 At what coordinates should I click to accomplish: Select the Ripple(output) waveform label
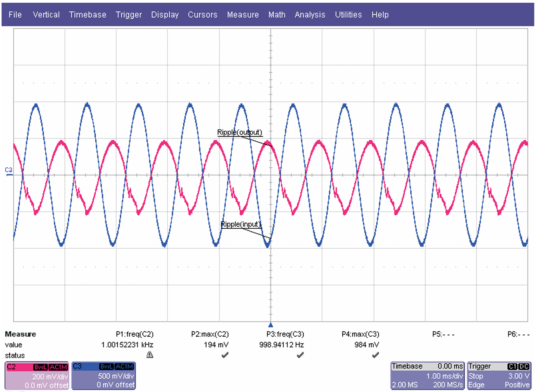(239, 132)
